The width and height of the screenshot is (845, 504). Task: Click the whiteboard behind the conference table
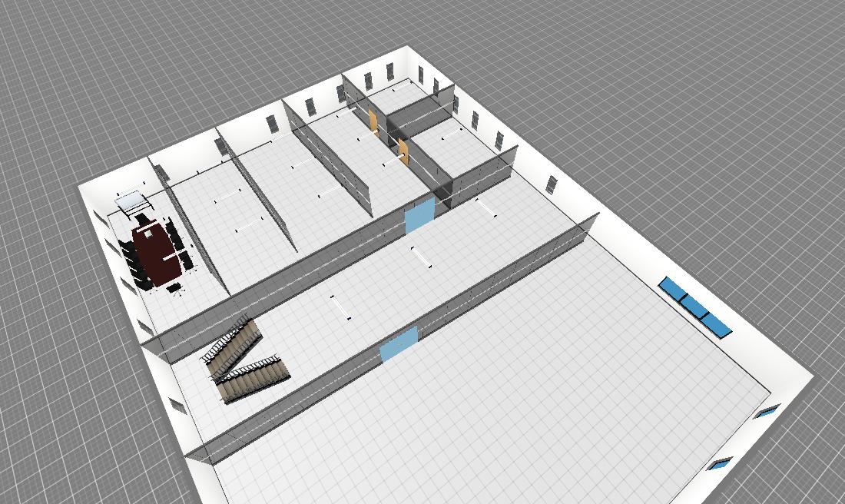point(132,202)
